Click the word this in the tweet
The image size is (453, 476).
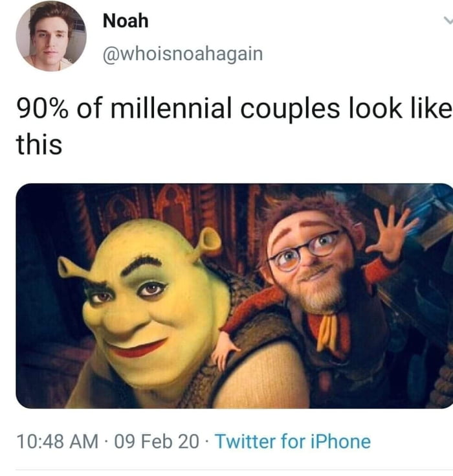(x=39, y=144)
